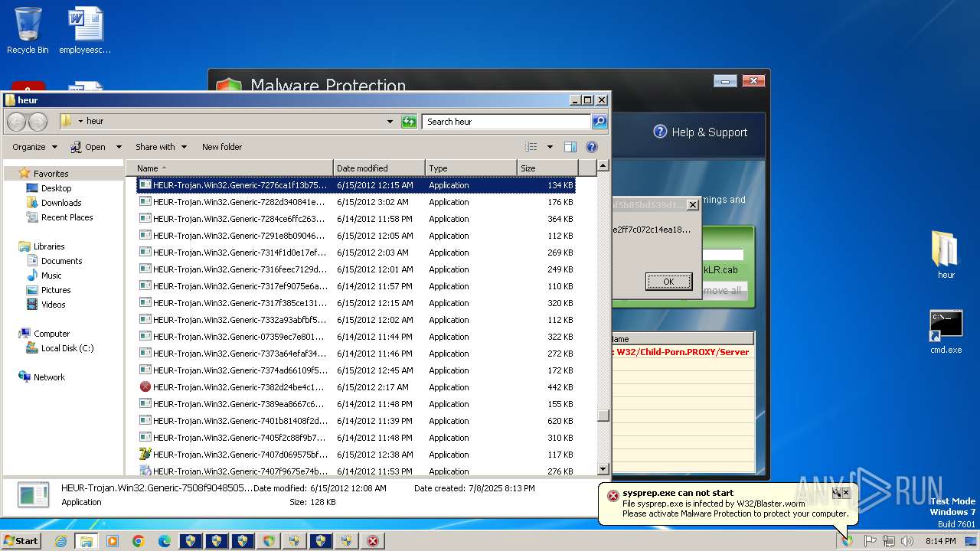Click the taskbar clock showing 8:14 PM

(940, 541)
